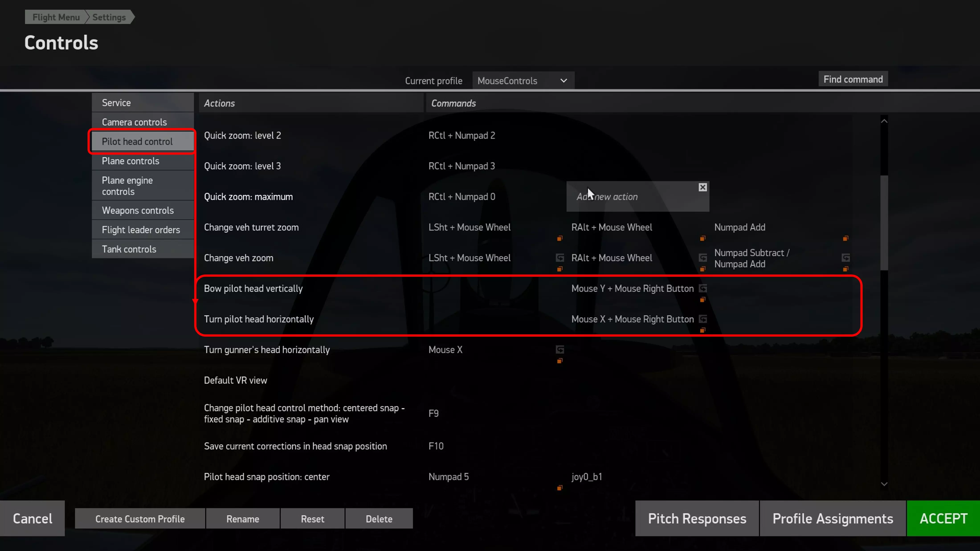Click orange icon under Mouse Y + Mouse Right Button
This screenshot has height=551, width=980.
(x=702, y=300)
